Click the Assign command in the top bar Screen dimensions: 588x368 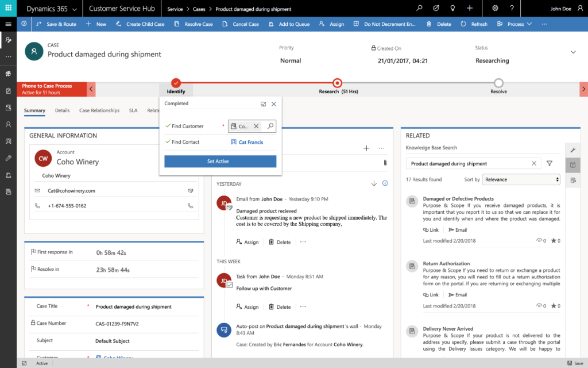point(331,24)
